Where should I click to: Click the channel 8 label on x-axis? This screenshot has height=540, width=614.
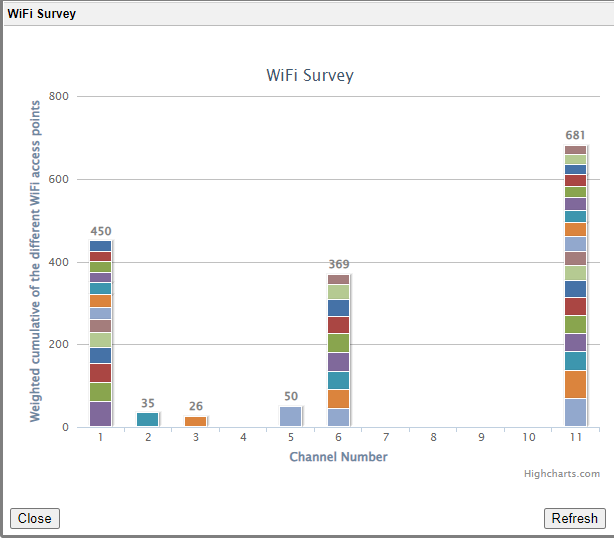(434, 438)
